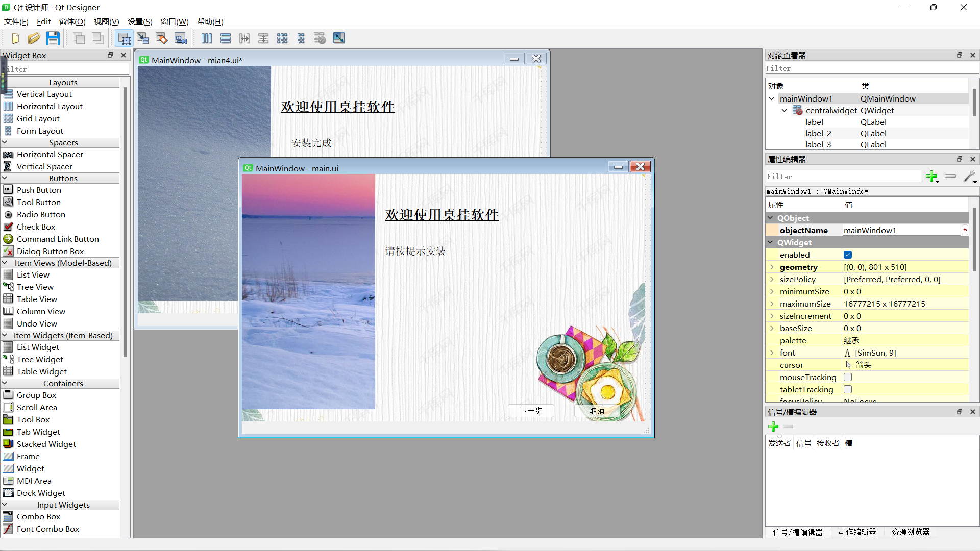
Task: Activate the Edit Tab Order icon
Action: pyautogui.click(x=181, y=38)
